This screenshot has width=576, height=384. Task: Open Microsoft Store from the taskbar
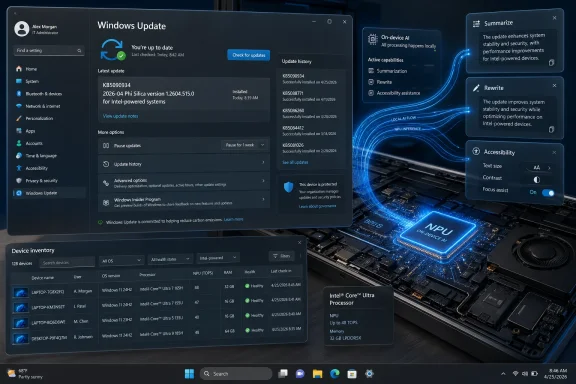coord(352,374)
